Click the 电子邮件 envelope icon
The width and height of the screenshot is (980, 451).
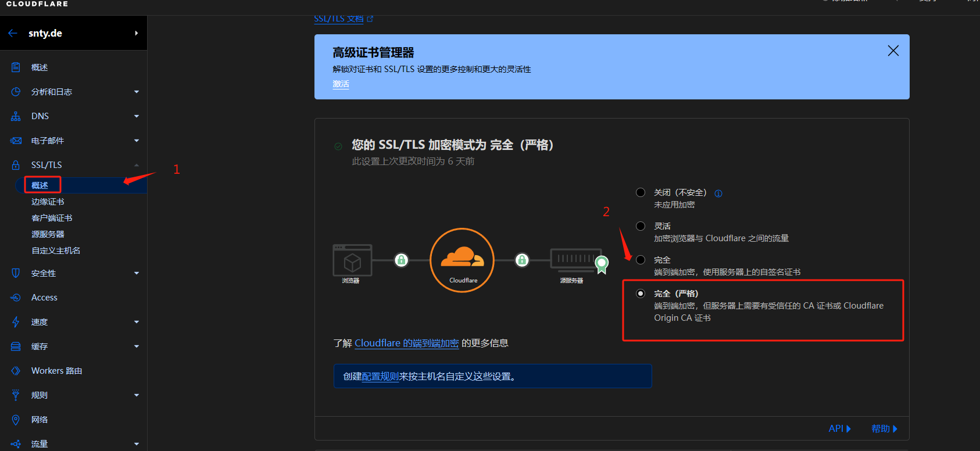[16, 141]
